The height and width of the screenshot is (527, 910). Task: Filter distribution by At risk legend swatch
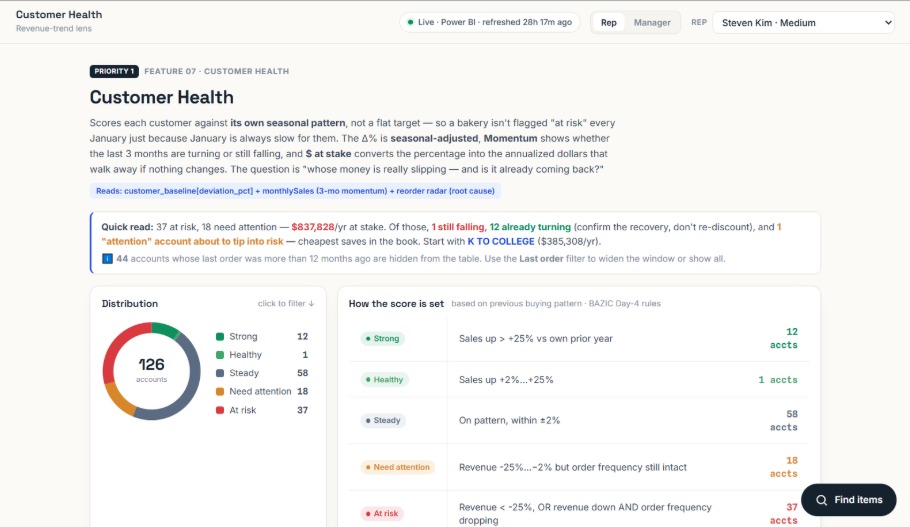click(x=220, y=410)
